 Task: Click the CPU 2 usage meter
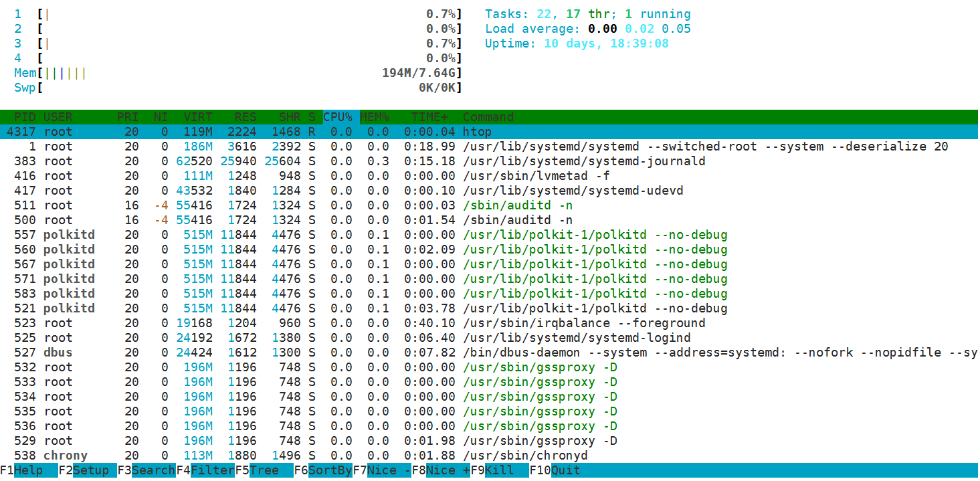pyautogui.click(x=238, y=29)
